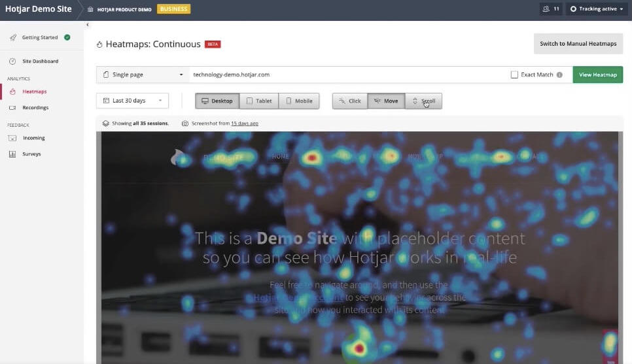The width and height of the screenshot is (632, 364).
Task: Switch to the Mobile device view
Action: point(299,101)
